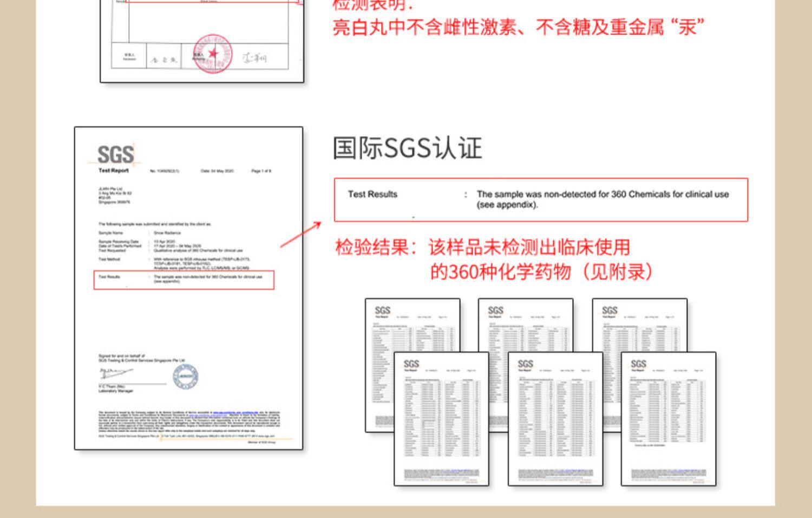Viewport: 812px width, 518px height.
Task: Open the front-middle SGS appendix page
Action: click(555, 419)
